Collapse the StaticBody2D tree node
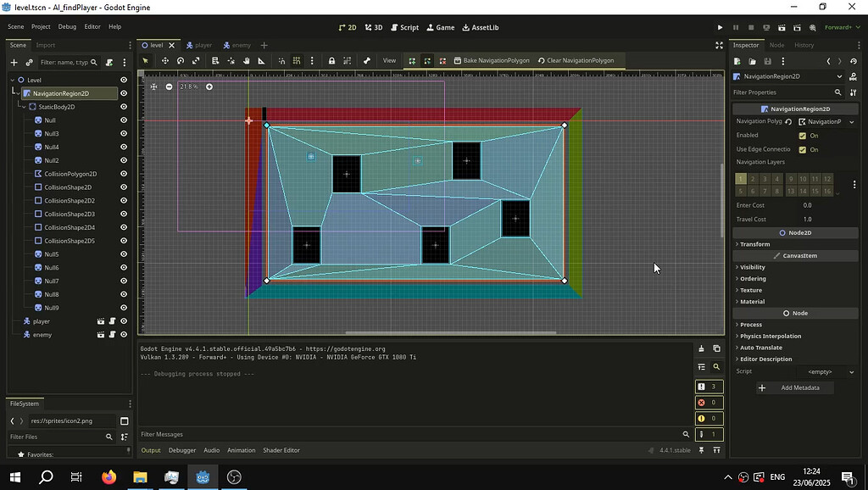This screenshot has width=868, height=490. (24, 107)
